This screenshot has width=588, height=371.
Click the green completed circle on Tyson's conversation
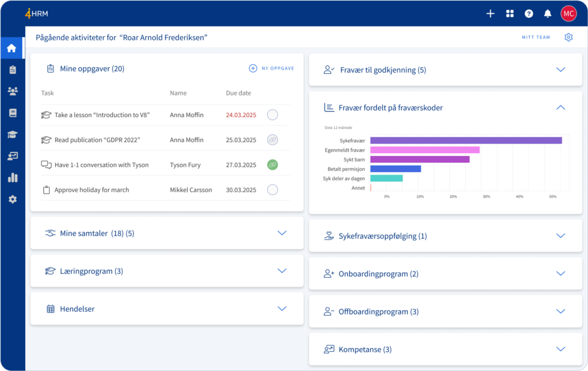click(273, 164)
